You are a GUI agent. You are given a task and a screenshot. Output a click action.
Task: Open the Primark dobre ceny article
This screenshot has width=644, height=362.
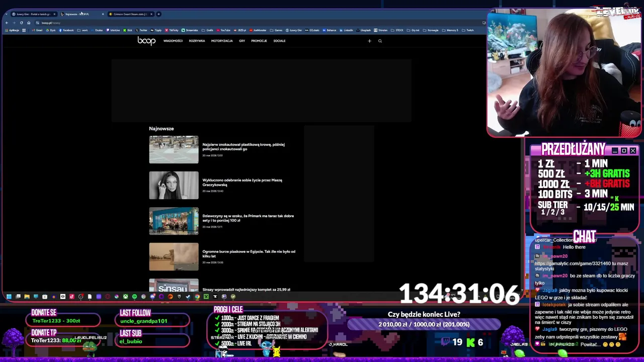pyautogui.click(x=248, y=218)
